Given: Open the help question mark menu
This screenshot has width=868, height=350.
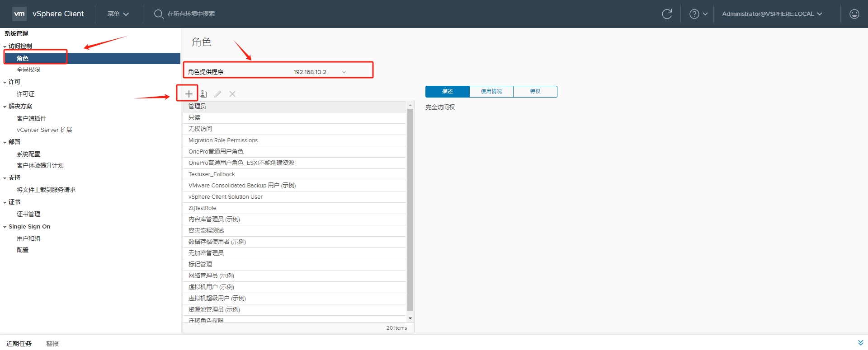Looking at the screenshot, I should pos(698,14).
